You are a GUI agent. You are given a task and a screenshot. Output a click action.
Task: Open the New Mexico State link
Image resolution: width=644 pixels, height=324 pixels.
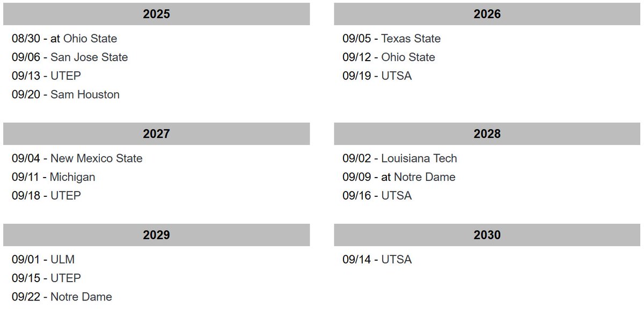point(96,159)
